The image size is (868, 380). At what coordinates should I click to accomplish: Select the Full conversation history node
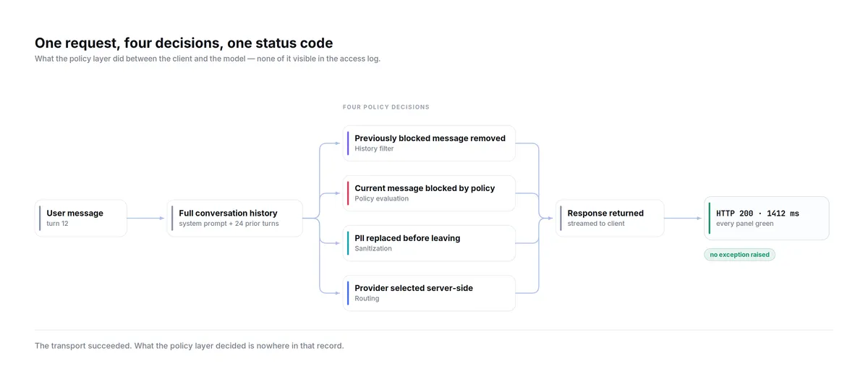pos(235,218)
